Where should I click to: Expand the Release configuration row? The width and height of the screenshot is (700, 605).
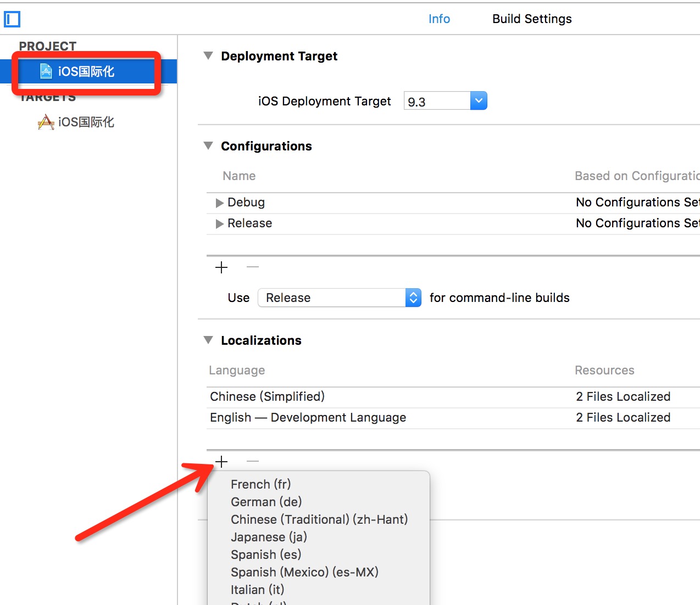coord(220,223)
